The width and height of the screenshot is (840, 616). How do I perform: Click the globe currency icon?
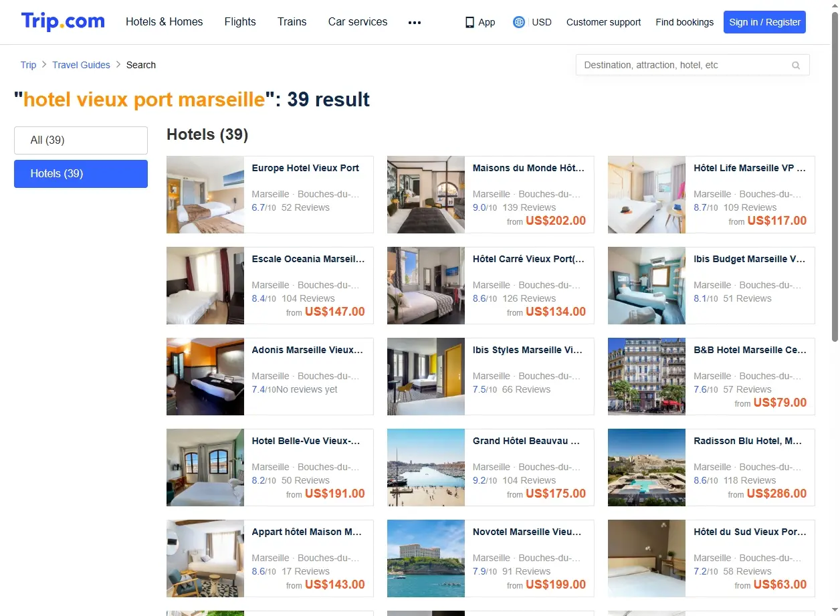pyautogui.click(x=518, y=22)
